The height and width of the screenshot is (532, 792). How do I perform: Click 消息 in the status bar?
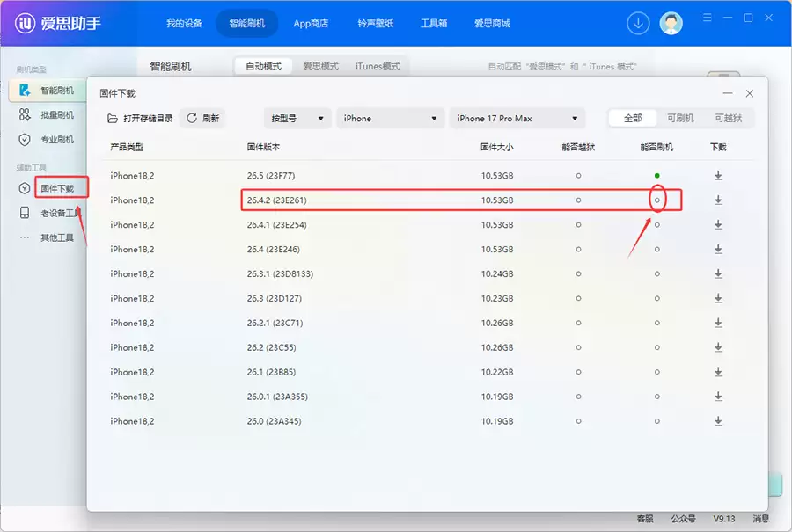(x=760, y=519)
